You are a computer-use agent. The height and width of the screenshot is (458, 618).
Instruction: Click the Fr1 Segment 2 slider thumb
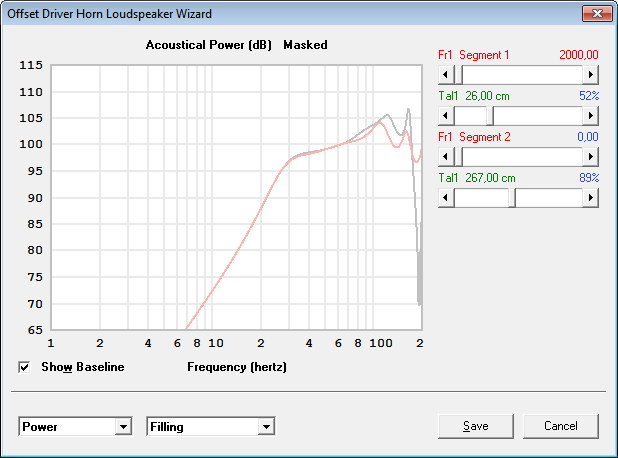[458, 156]
